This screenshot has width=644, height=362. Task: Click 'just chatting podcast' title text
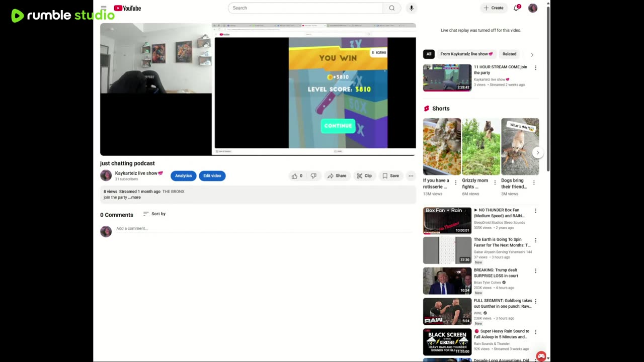point(127,163)
